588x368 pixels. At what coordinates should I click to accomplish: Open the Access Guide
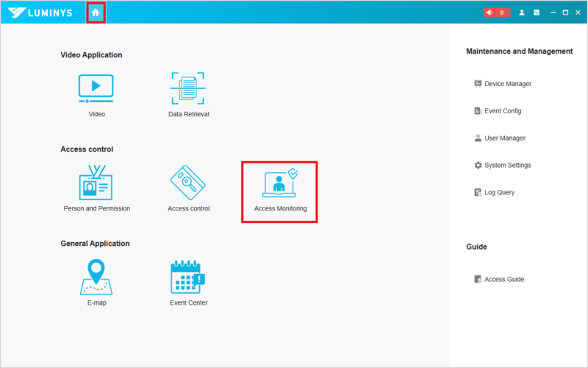point(499,280)
